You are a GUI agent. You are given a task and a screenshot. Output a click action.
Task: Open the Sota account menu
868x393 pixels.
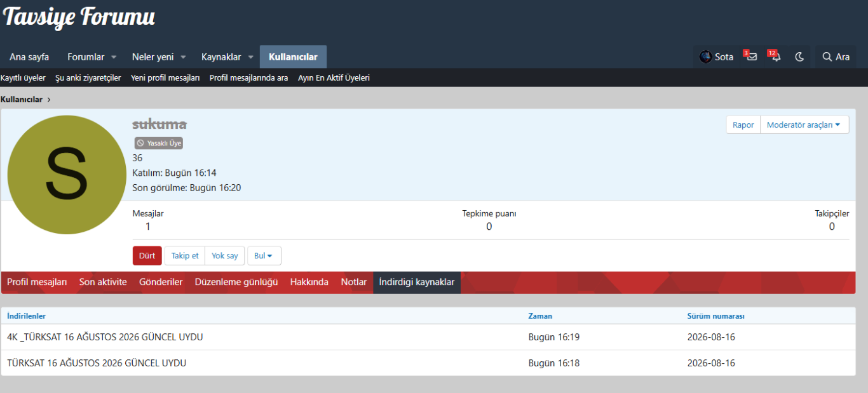tap(716, 57)
